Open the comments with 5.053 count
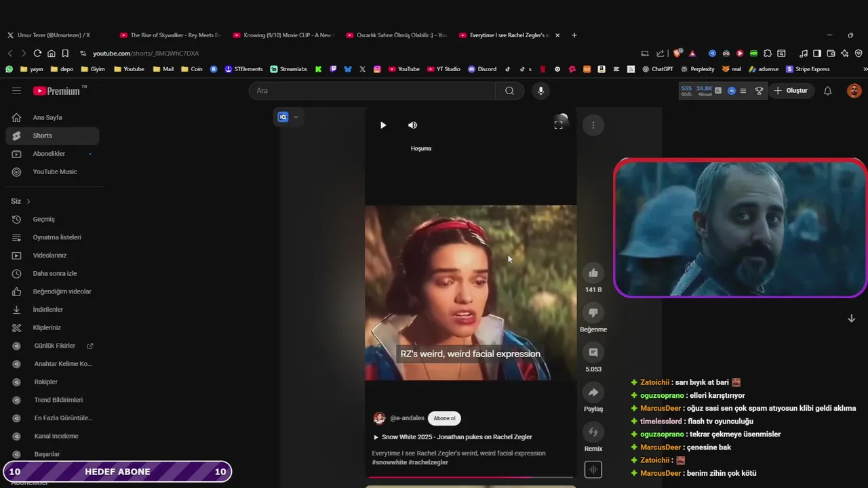 (593, 352)
